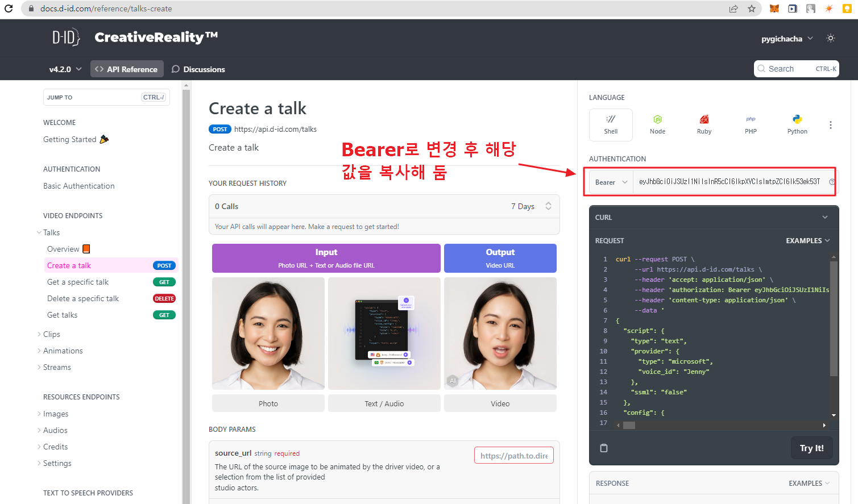Open the Discussions tab
This screenshot has width=858, height=504.
[198, 69]
